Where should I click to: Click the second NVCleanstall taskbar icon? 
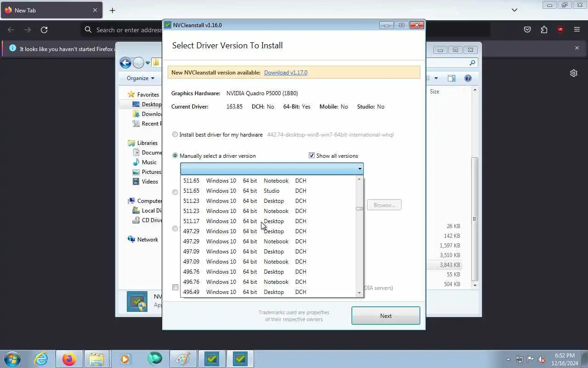240,359
